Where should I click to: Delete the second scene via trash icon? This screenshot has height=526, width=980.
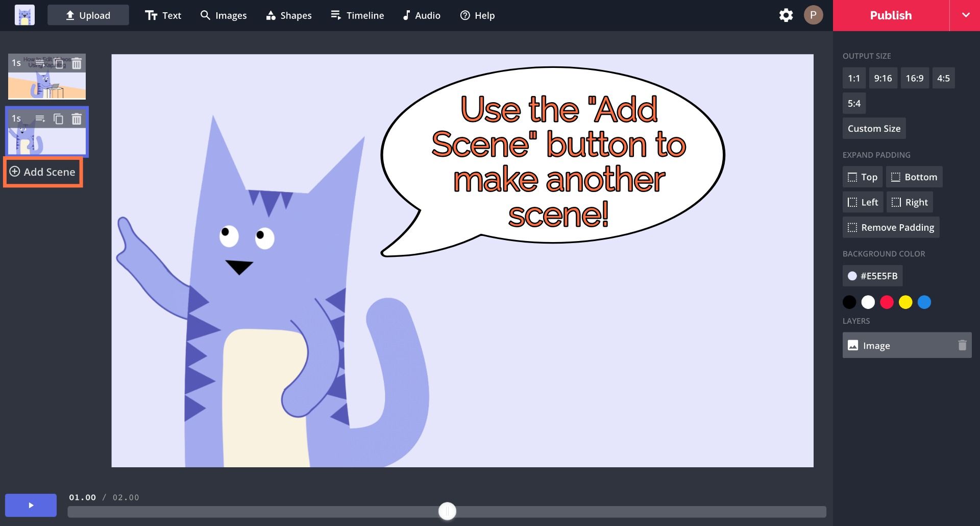click(x=77, y=119)
